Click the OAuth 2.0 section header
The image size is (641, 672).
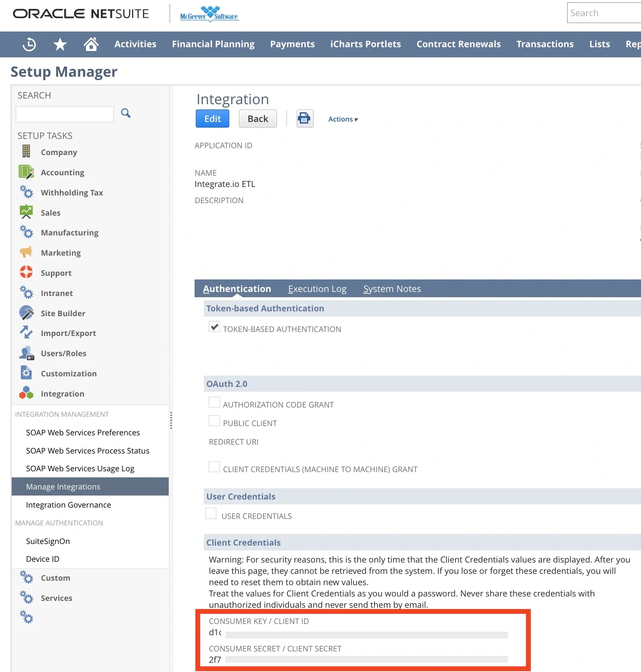[422, 384]
